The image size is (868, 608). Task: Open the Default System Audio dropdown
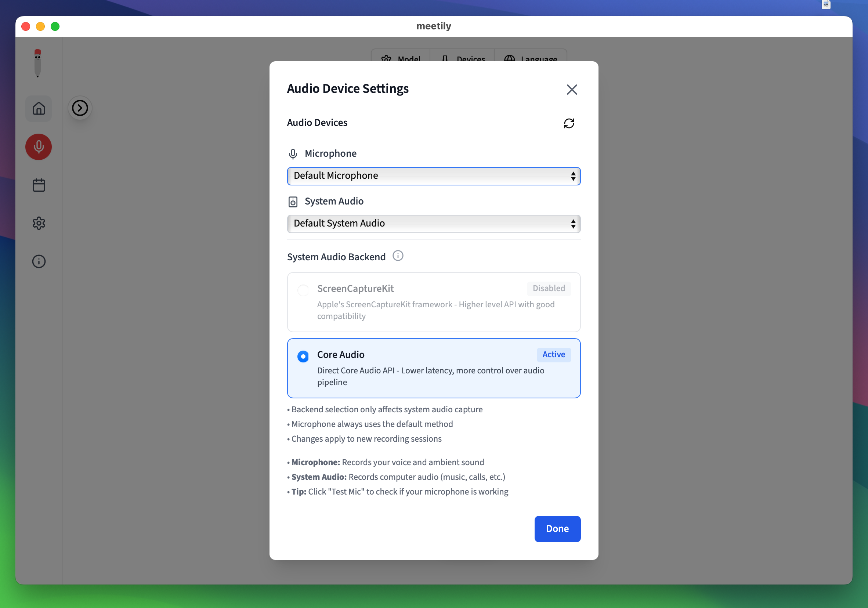click(434, 224)
